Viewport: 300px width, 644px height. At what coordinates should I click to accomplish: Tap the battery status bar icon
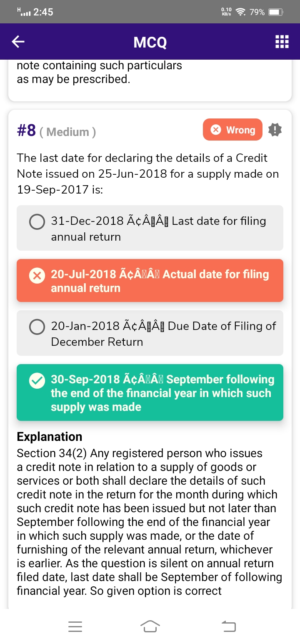tap(275, 12)
